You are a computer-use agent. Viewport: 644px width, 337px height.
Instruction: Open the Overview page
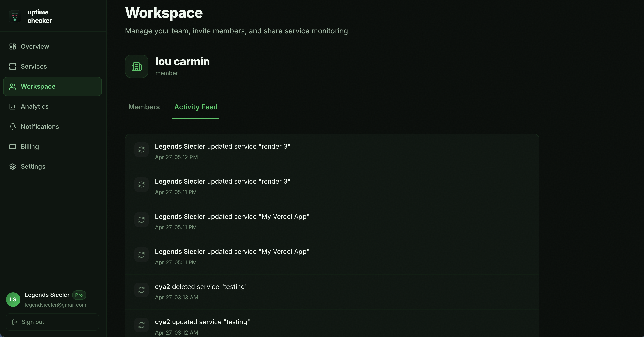(52, 46)
